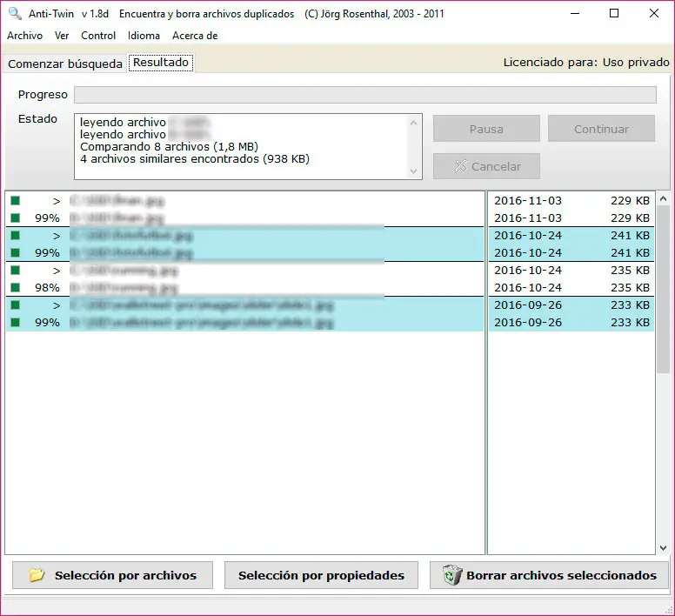Click the Anti-Twin magnifier app icon
The width and height of the screenshot is (675, 616).
tap(15, 13)
